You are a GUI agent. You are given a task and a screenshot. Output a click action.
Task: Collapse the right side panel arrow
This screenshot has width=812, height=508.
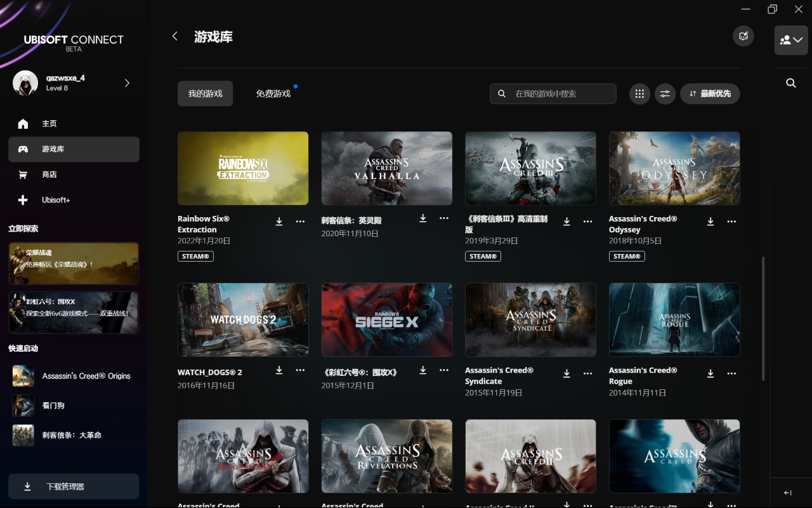788,493
